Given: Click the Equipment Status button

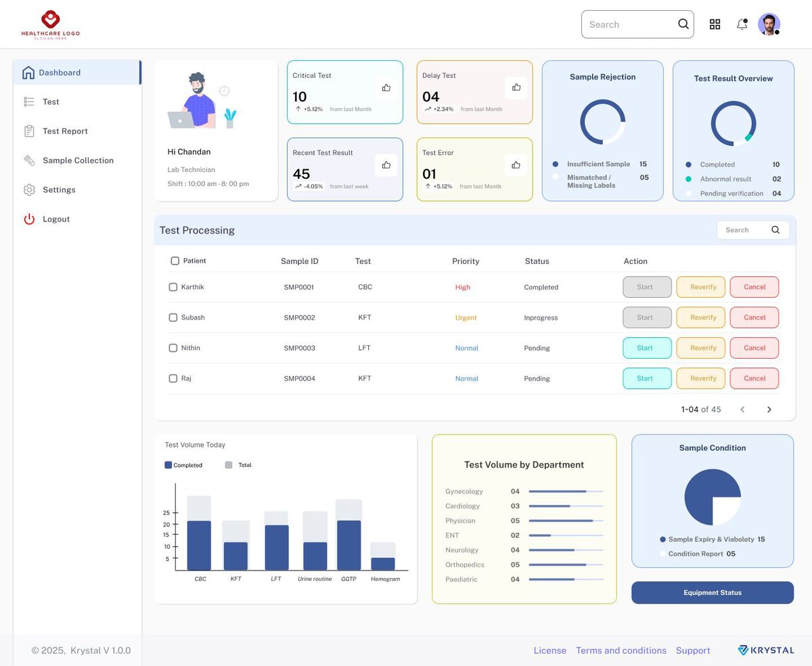Looking at the screenshot, I should [x=713, y=593].
